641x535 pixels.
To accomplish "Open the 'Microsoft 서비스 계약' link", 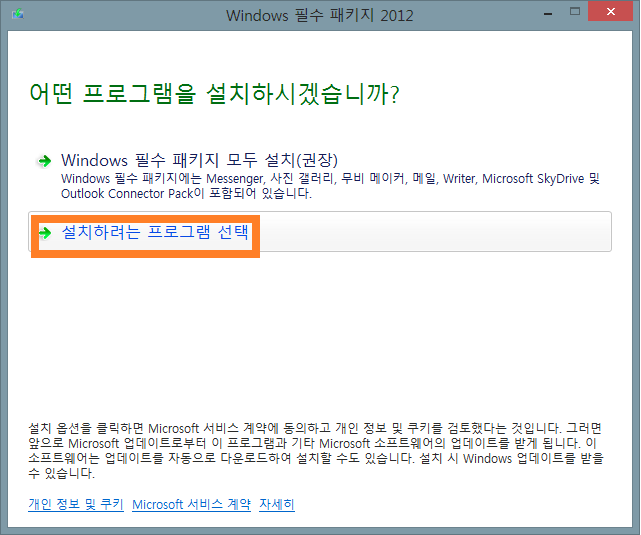I will click(191, 504).
